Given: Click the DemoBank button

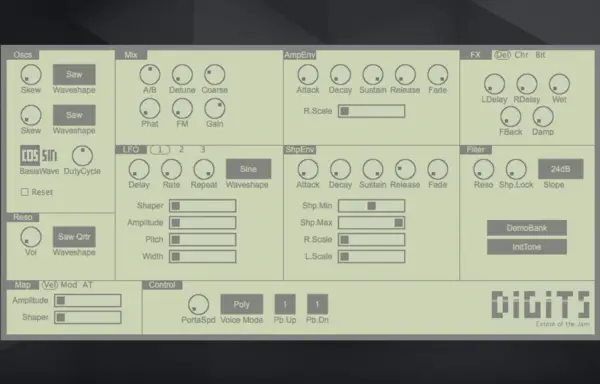Looking at the screenshot, I should coord(527,228).
